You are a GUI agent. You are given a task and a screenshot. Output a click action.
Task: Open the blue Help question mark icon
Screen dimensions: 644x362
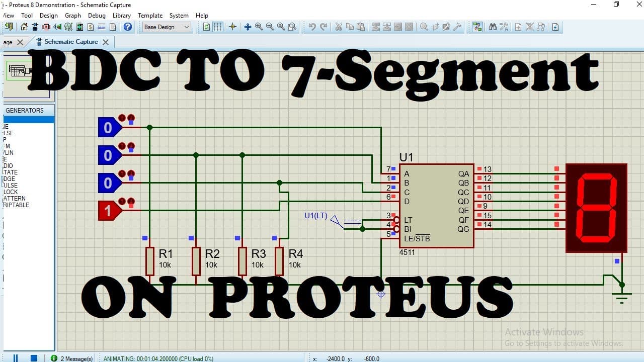click(128, 27)
